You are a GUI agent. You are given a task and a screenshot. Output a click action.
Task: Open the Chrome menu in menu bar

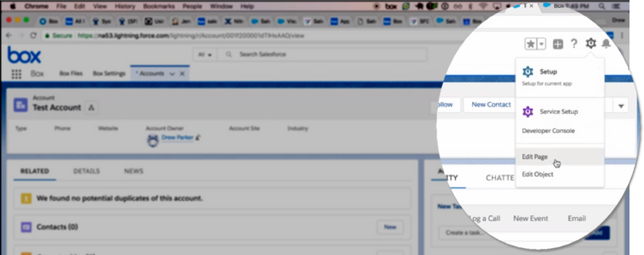click(36, 6)
